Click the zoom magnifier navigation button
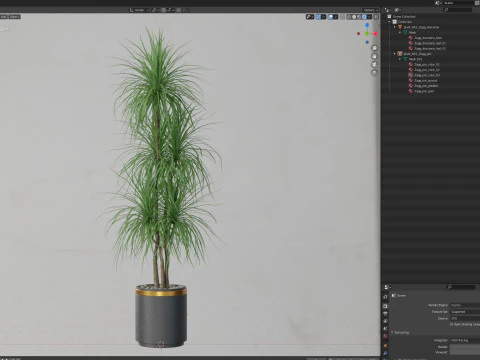The width and height of the screenshot is (480, 360). click(374, 48)
